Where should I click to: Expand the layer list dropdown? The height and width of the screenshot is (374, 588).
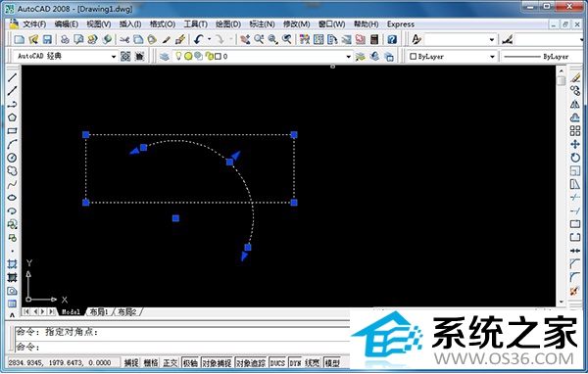click(x=348, y=57)
